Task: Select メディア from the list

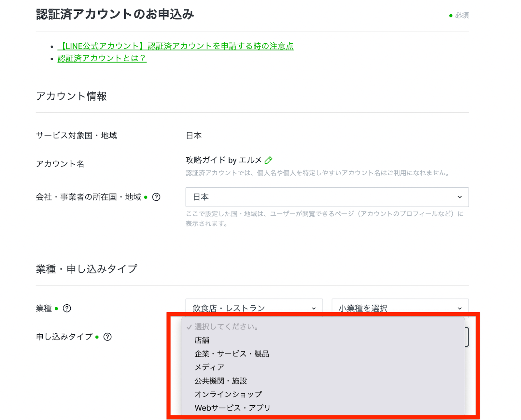Action: coord(209,367)
